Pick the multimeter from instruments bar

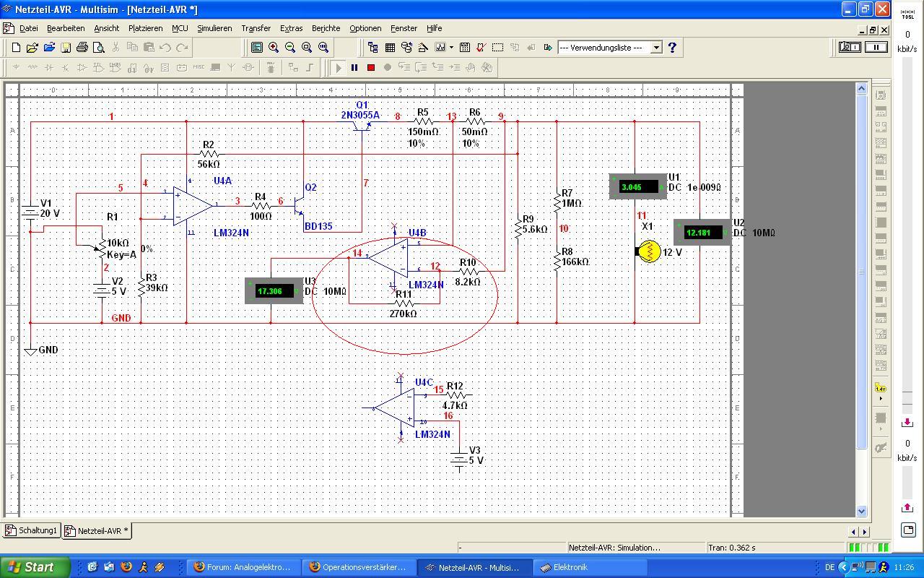click(x=881, y=95)
